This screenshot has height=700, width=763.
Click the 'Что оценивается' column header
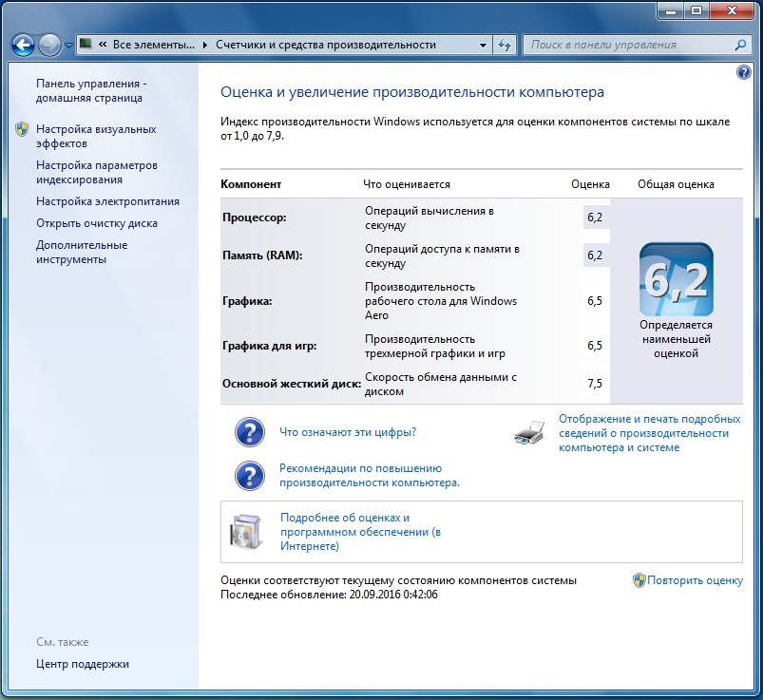coord(407,184)
